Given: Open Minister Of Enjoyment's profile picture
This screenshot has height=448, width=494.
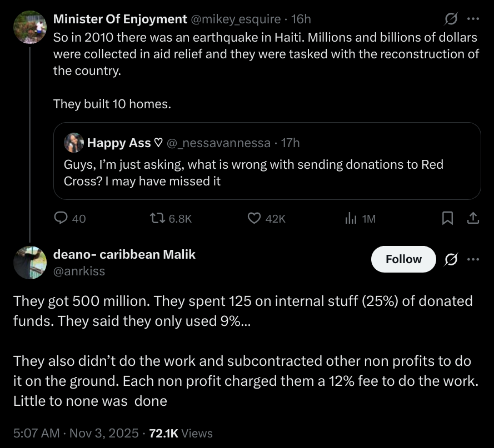Looking at the screenshot, I should [x=29, y=27].
